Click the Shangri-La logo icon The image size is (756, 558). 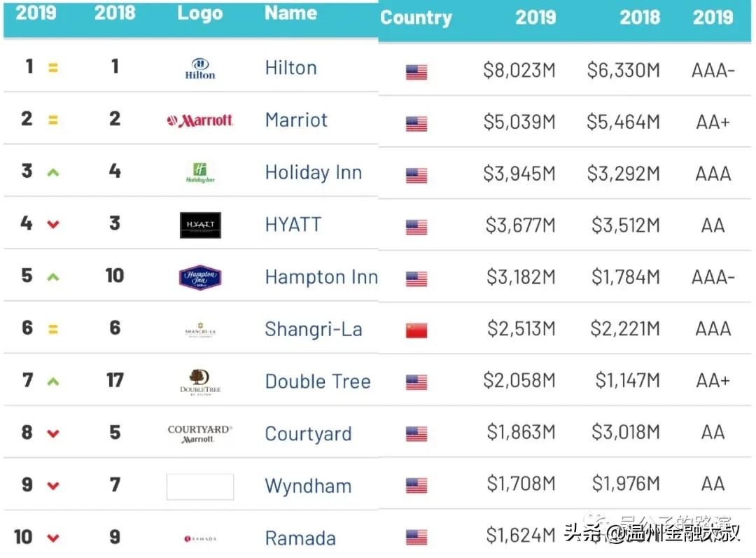coord(200,330)
